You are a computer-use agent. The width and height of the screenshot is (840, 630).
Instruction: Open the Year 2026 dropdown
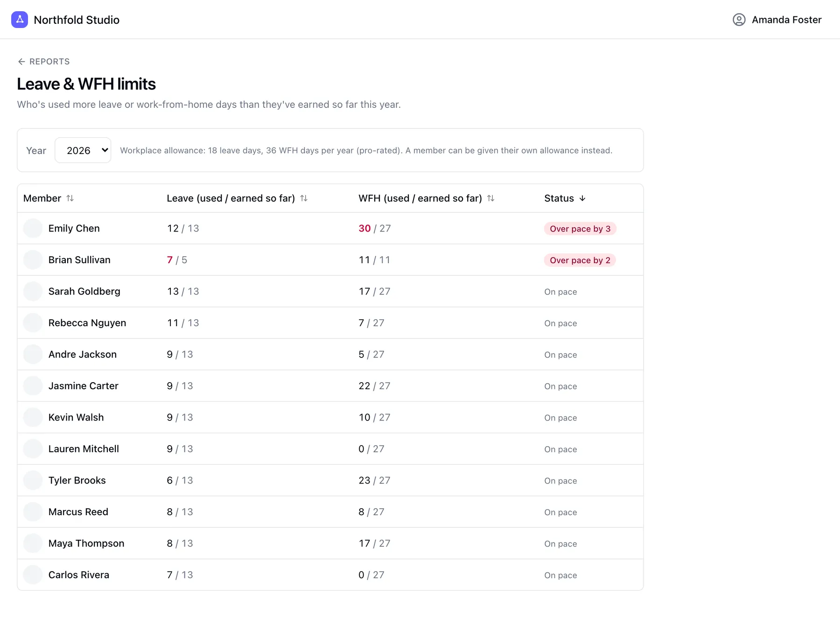point(83,150)
